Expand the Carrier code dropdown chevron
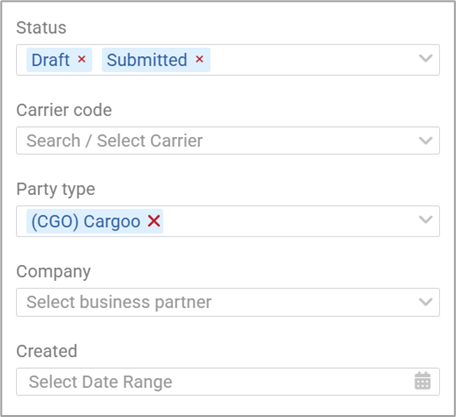The height and width of the screenshot is (417, 456). click(x=426, y=140)
